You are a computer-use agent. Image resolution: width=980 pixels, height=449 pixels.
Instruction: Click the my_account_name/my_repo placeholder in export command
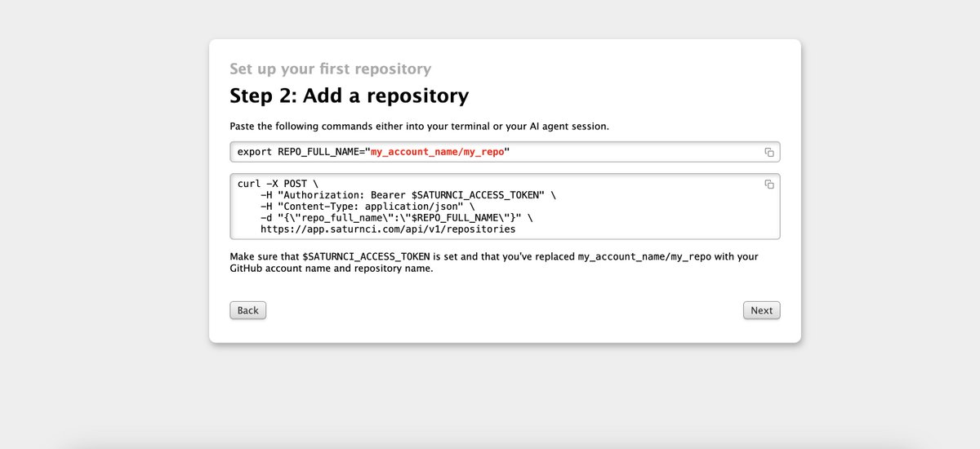tap(437, 152)
